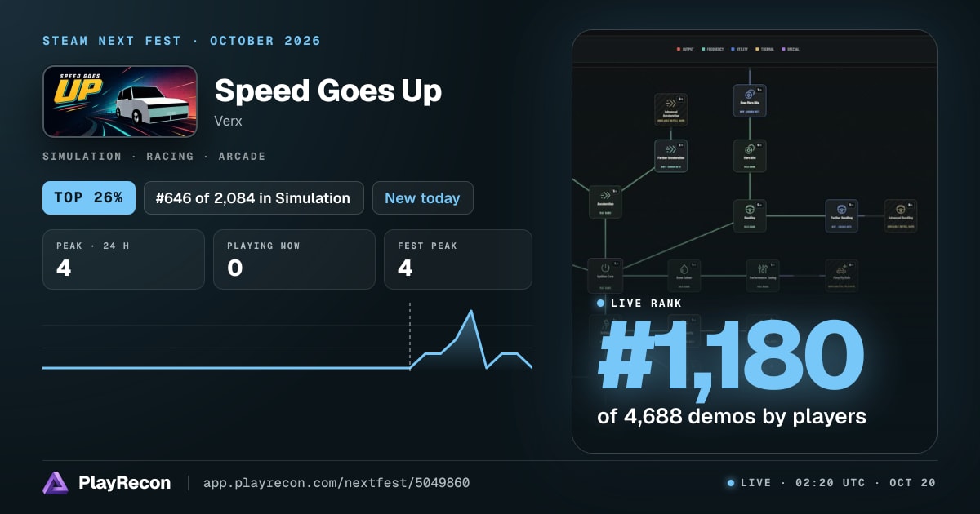Click the #646 of 2,084 in Simulation badge

[254, 197]
